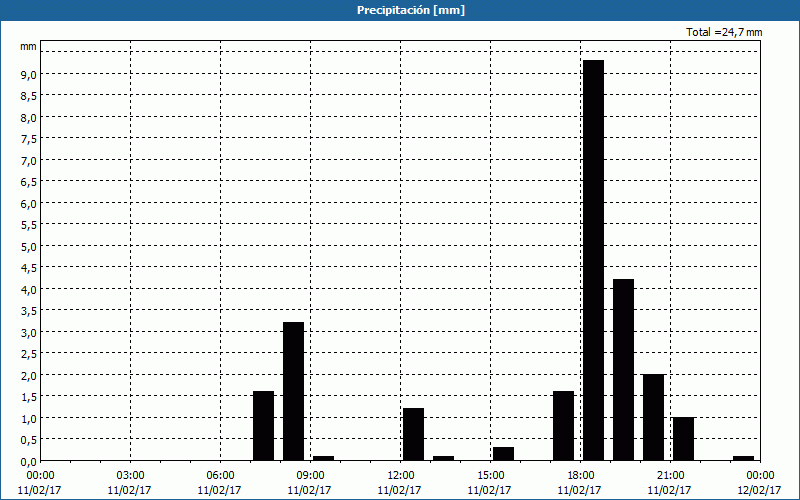Select the 1,2 mm bar just after 12:00
800x500 pixels.
click(x=413, y=434)
